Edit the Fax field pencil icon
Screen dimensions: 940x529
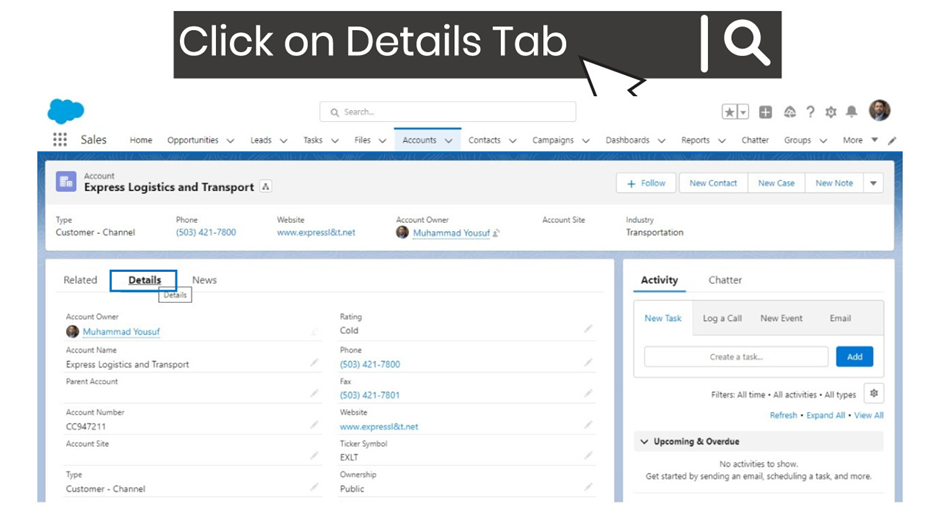[x=588, y=393]
